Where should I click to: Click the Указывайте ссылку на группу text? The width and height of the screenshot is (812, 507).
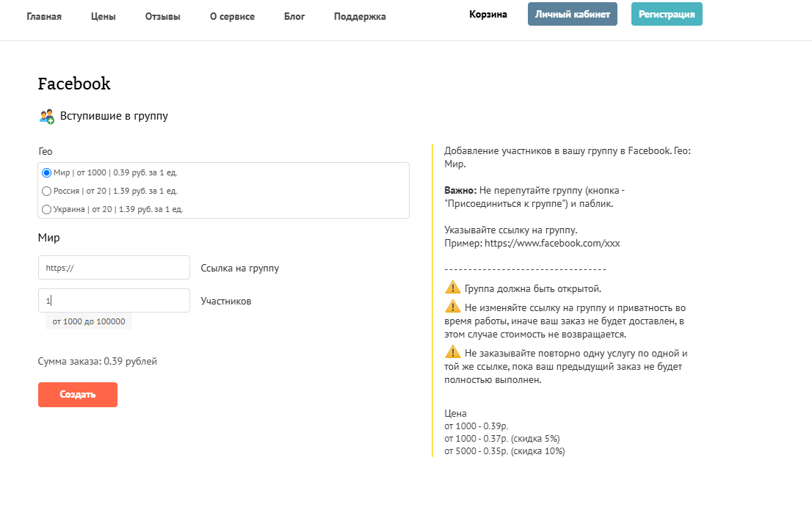[x=510, y=230]
